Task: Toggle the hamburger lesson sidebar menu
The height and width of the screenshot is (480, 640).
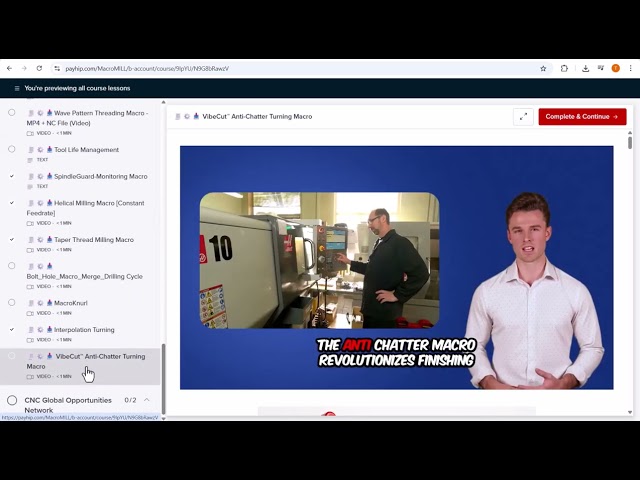Action: click(x=17, y=88)
